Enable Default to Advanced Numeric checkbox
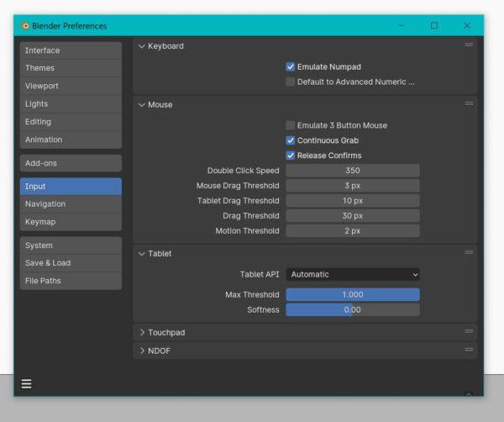 [291, 82]
